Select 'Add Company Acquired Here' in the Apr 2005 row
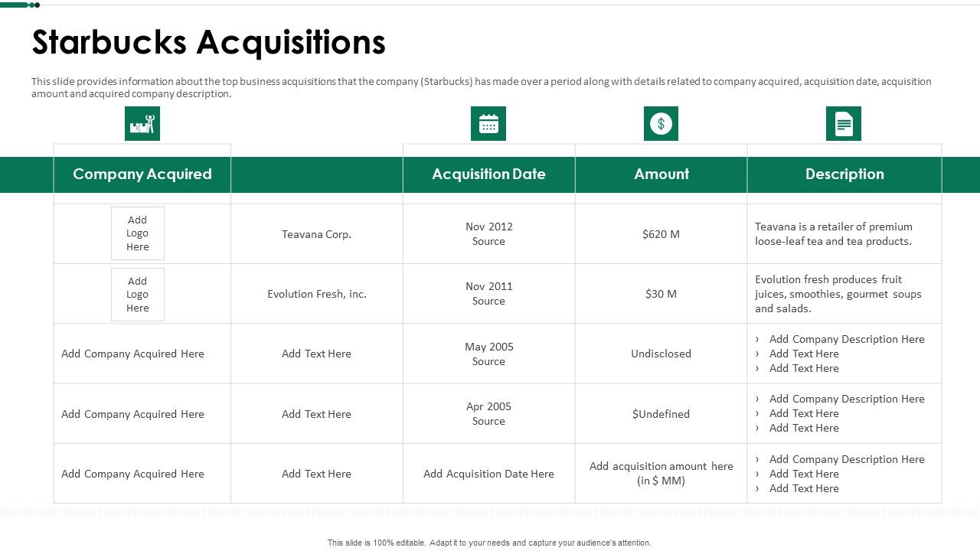 pos(133,414)
